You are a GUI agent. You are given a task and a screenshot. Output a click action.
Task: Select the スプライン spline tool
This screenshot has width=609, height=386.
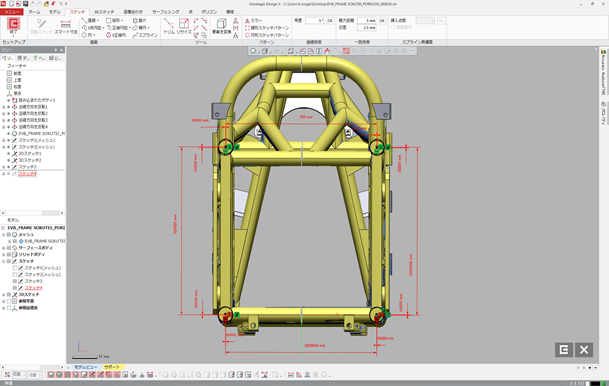point(145,35)
